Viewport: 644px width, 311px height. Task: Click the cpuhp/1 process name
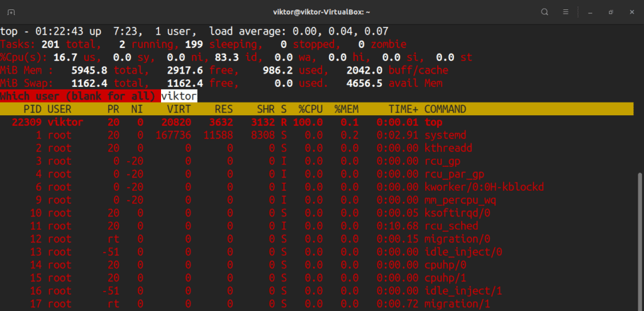445,278
